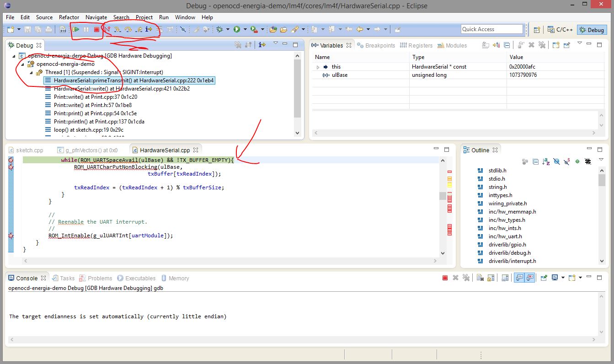Open the Debug view menu triangle

(x=275, y=43)
